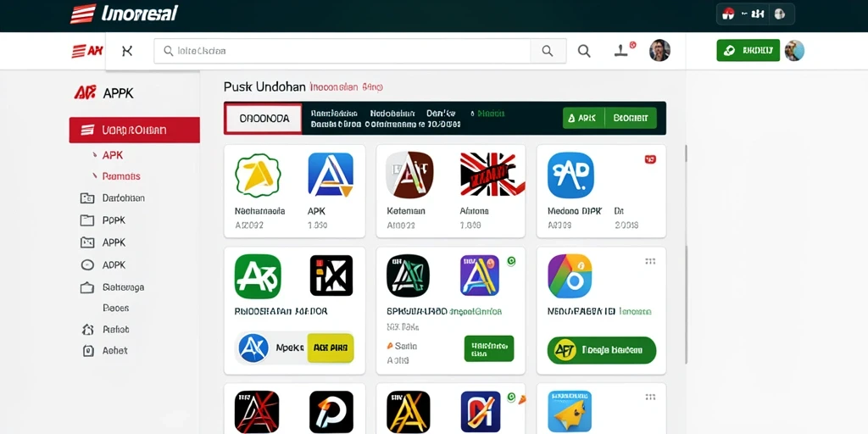Image resolution: width=868 pixels, height=434 pixels.
Task: Open dots menu on the bird icon card
Action: [x=650, y=397]
